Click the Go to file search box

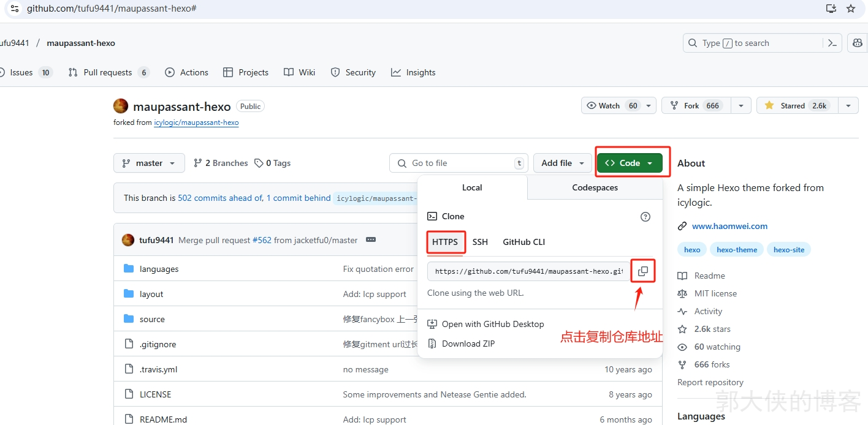459,163
